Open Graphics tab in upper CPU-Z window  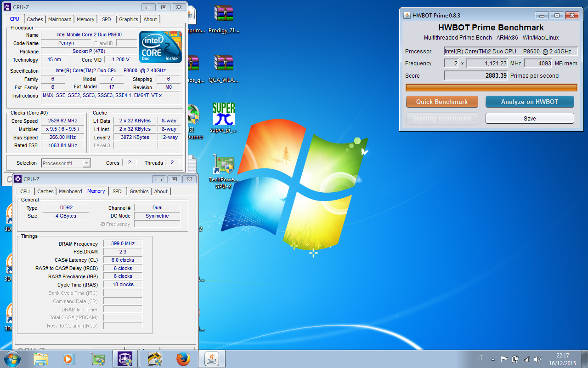(x=128, y=19)
